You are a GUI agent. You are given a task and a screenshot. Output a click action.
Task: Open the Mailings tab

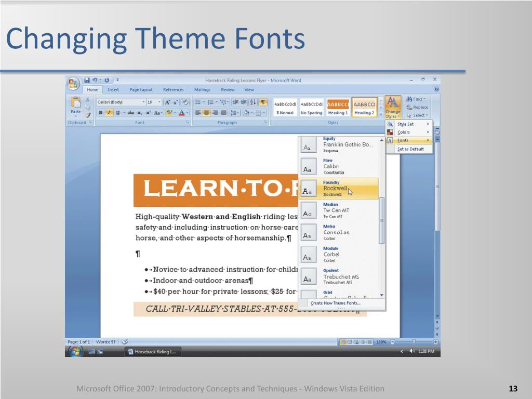[202, 89]
